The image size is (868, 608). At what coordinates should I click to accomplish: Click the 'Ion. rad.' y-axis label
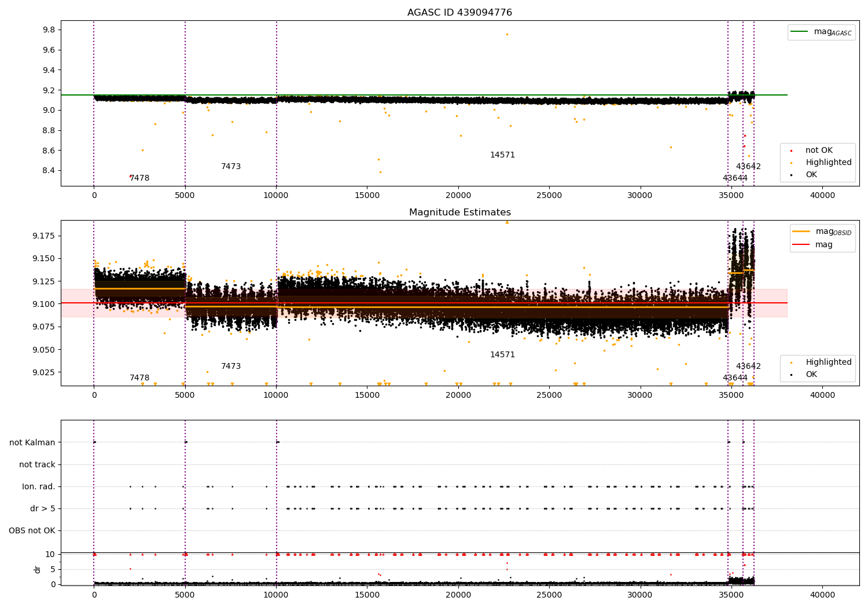click(x=39, y=487)
